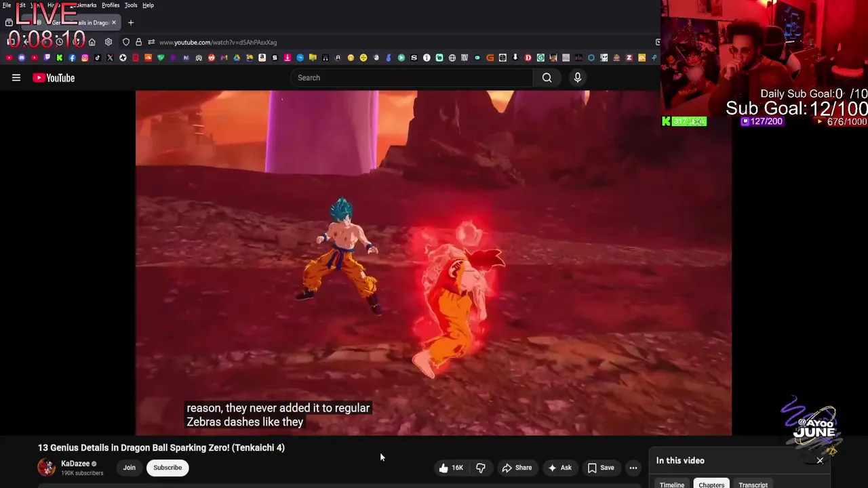
Task: Open the Nintendo Switch bookmark icon
Action: (x=502, y=58)
